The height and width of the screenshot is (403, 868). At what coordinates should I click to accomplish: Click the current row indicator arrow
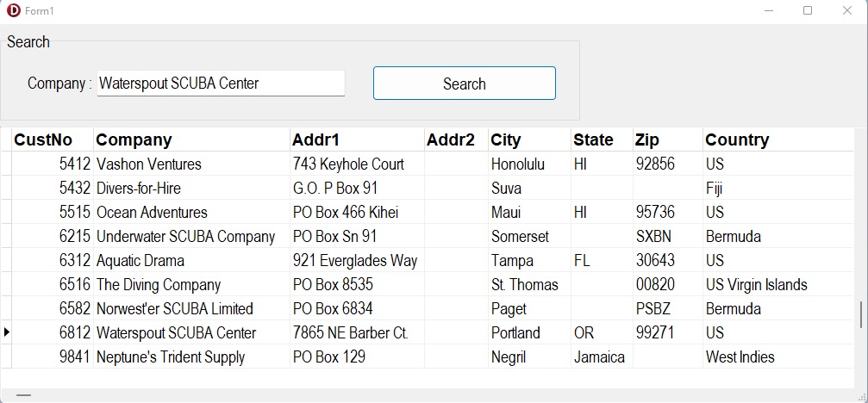[6, 332]
